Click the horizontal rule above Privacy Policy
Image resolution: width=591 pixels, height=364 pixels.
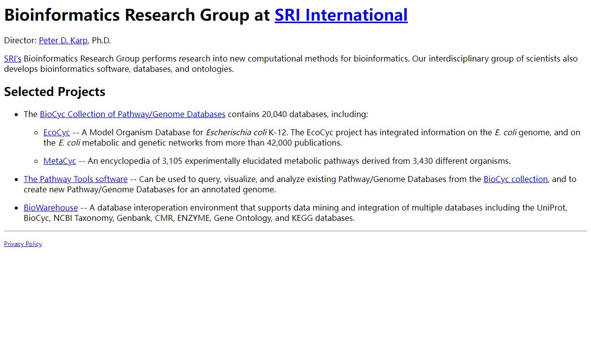[x=295, y=231]
